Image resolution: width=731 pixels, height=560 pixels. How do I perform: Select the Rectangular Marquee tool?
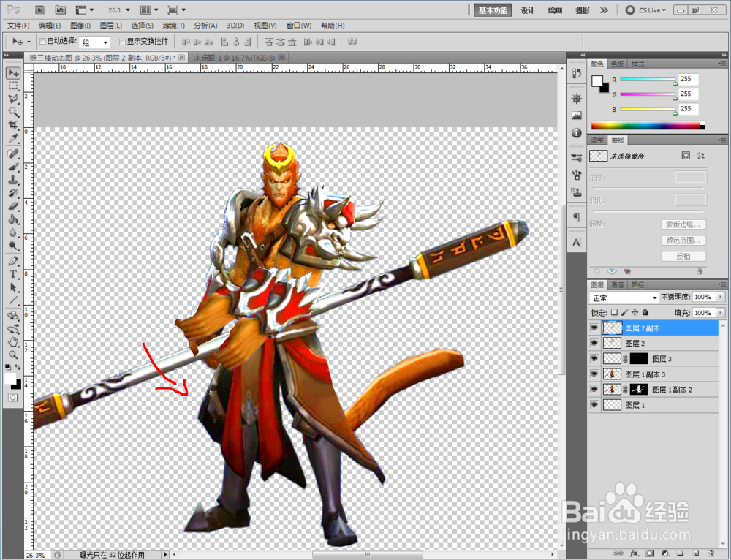tap(13, 86)
